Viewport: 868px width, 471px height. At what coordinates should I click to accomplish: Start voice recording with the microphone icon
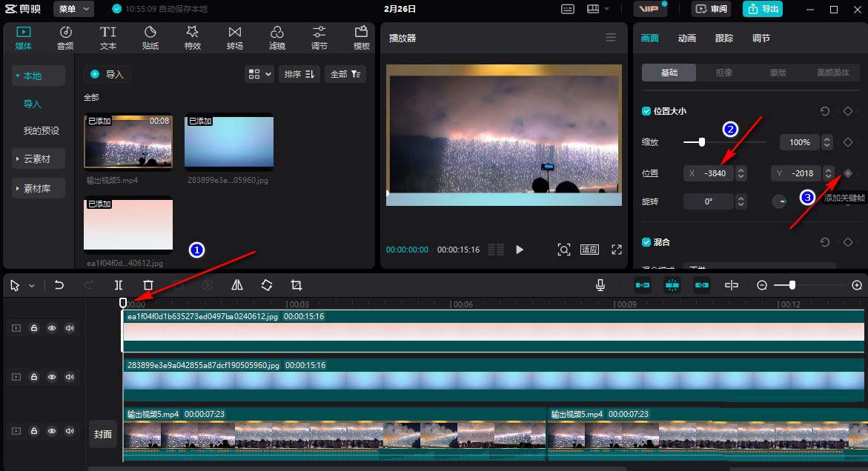pos(600,285)
